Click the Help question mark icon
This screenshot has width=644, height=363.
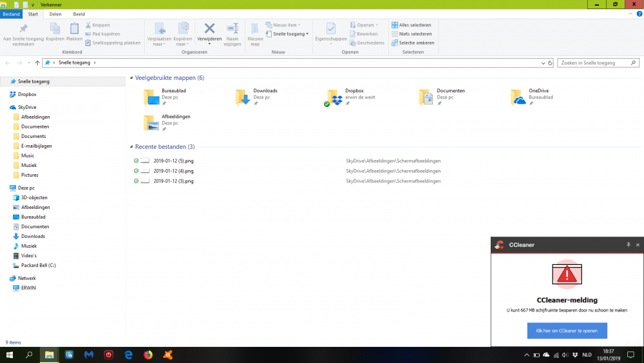point(638,14)
